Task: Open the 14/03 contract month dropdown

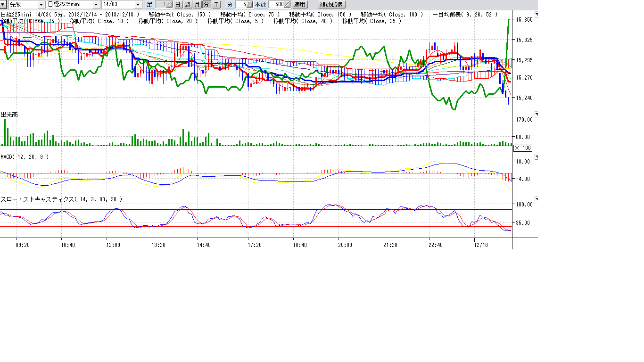Action: click(138, 4)
